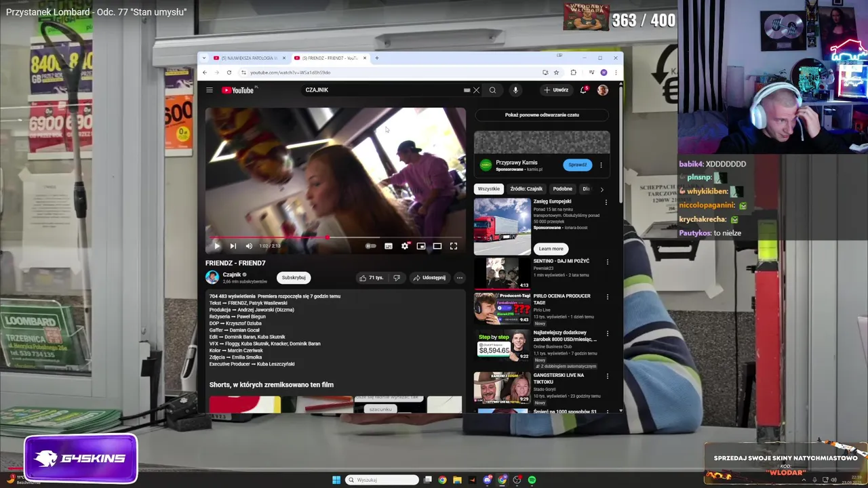Enable miniplayer mode
868x488 pixels.
pyautogui.click(x=421, y=246)
